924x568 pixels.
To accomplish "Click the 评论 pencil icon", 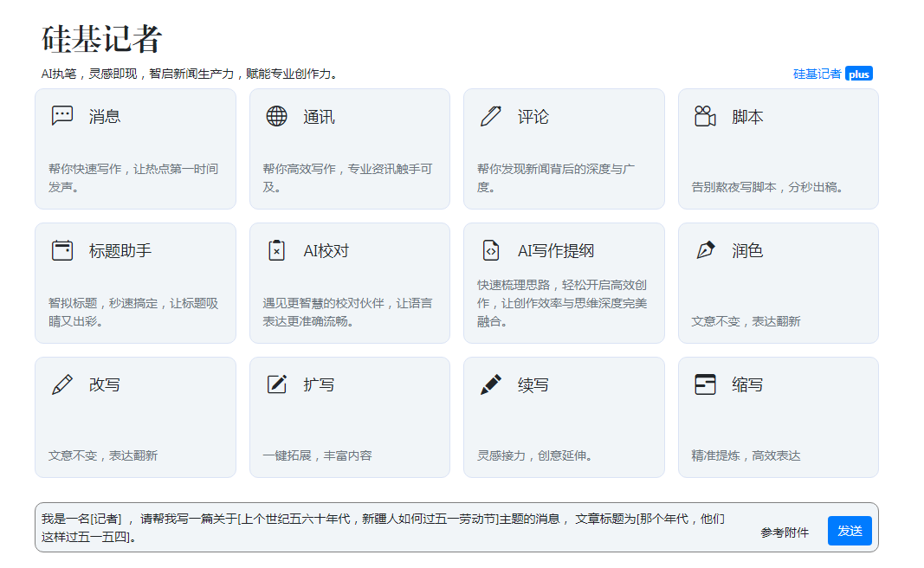I will [x=491, y=116].
